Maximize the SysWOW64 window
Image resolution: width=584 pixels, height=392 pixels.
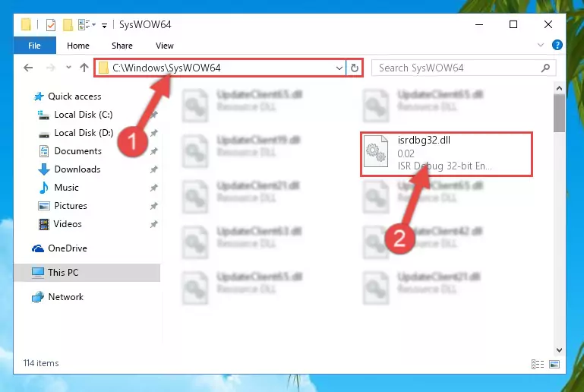tap(513, 24)
